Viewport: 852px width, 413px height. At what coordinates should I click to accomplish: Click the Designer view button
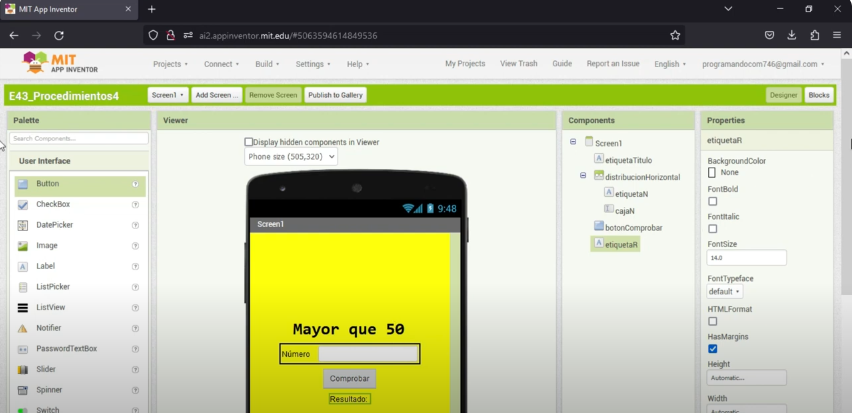coord(784,95)
